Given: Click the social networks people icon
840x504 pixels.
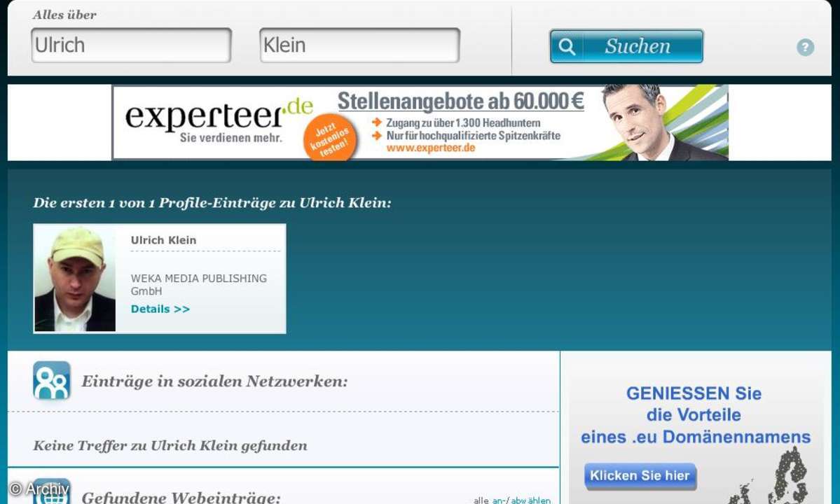Looking at the screenshot, I should tap(51, 380).
